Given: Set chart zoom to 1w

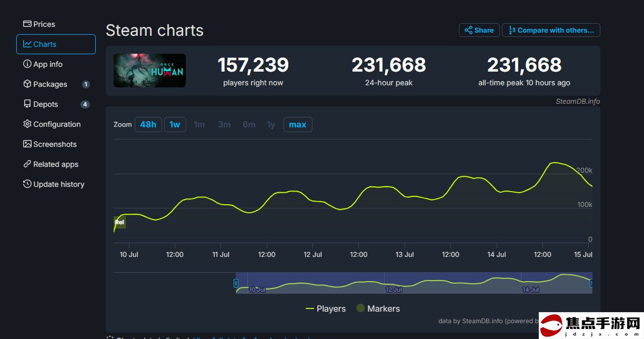Looking at the screenshot, I should 175,124.
